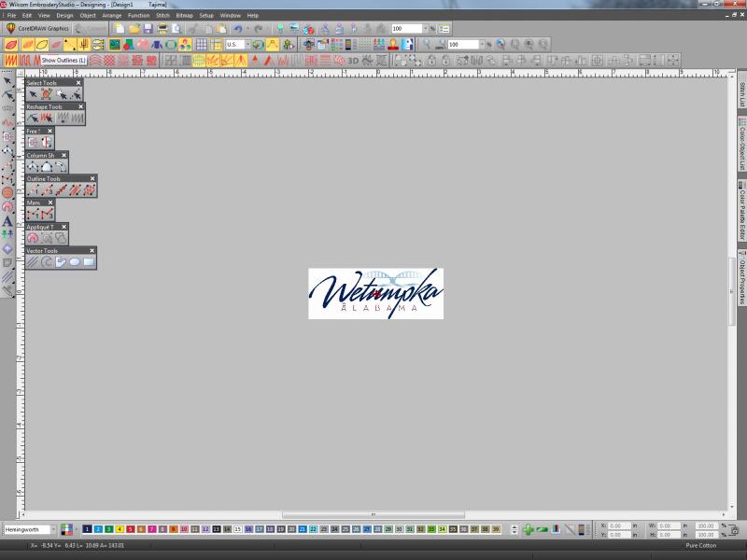Toggle Show Bitmaps picture icon

[114, 45]
